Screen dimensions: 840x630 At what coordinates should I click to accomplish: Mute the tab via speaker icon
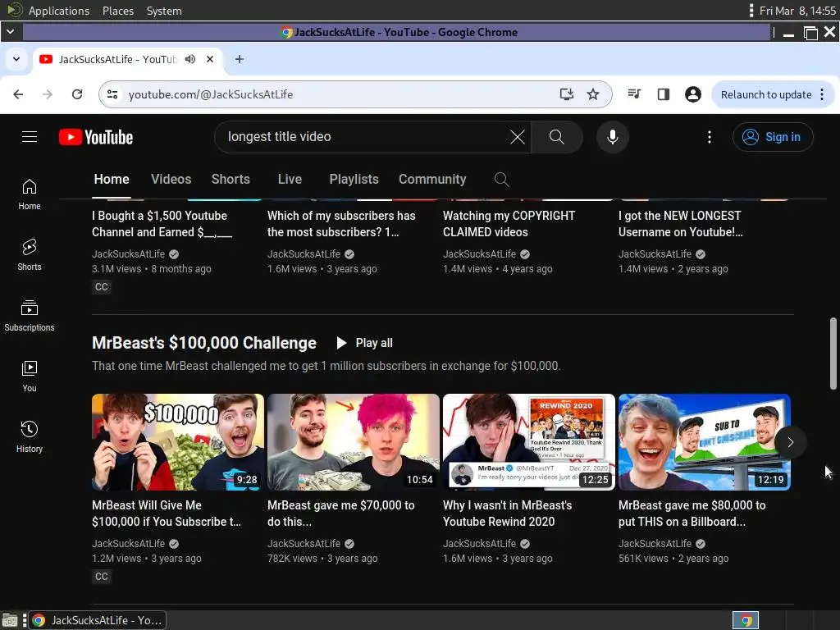(190, 59)
